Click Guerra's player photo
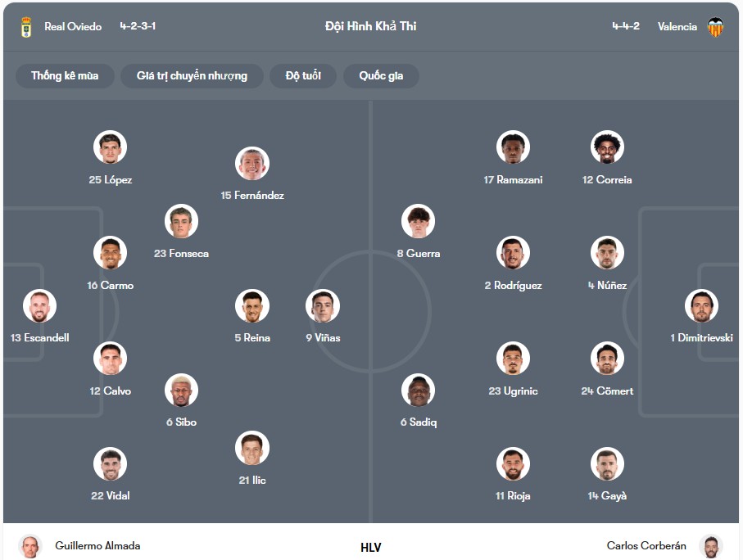Screen dimensions: 743x560 (418, 222)
